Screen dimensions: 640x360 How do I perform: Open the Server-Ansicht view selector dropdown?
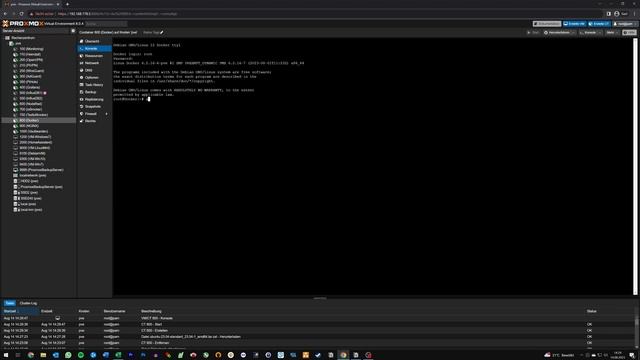(35, 31)
